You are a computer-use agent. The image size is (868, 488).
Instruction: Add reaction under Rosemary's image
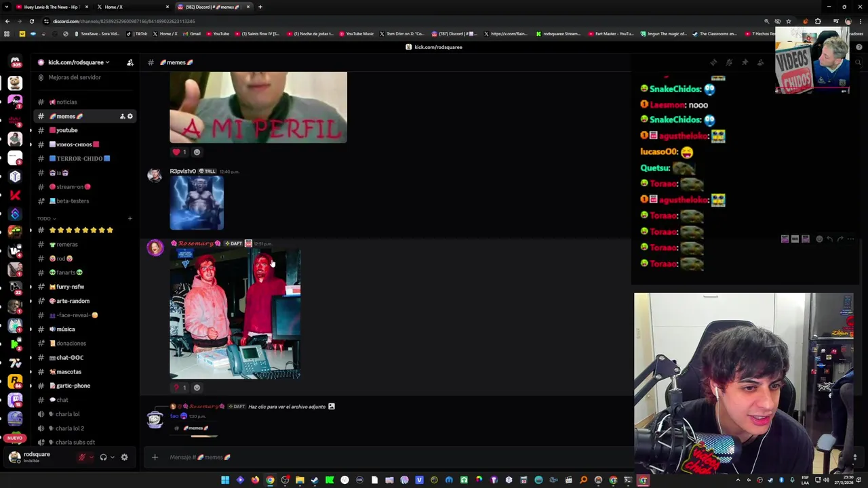coord(197,388)
